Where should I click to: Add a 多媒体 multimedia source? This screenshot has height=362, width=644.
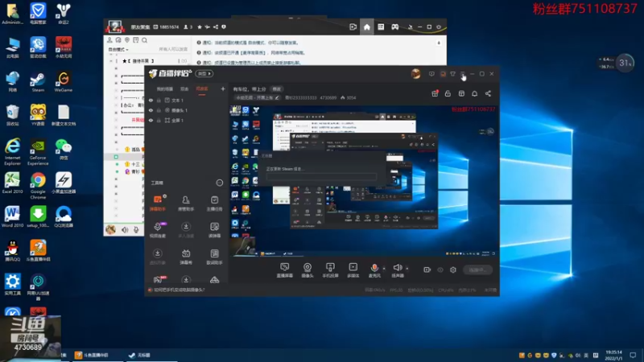coord(353,270)
